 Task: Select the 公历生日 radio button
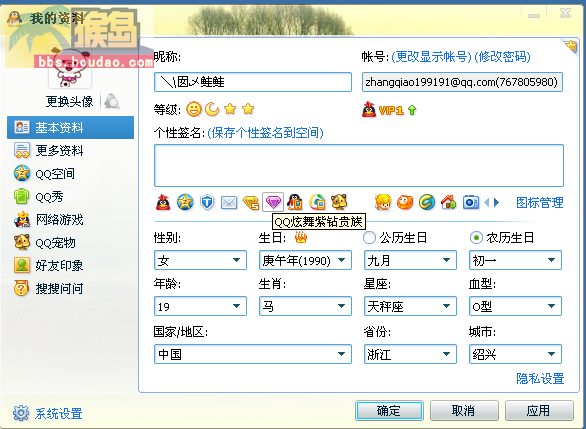(369, 238)
